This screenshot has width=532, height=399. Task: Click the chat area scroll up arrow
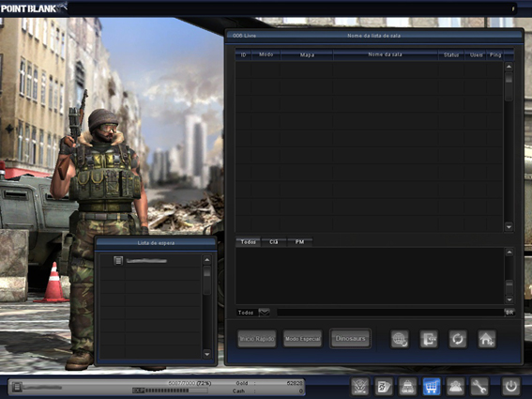(509, 253)
